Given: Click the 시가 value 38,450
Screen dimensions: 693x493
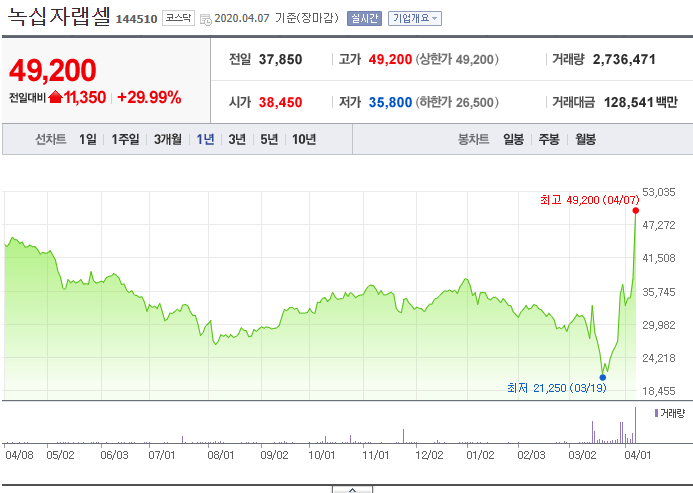Looking at the screenshot, I should tap(280, 103).
